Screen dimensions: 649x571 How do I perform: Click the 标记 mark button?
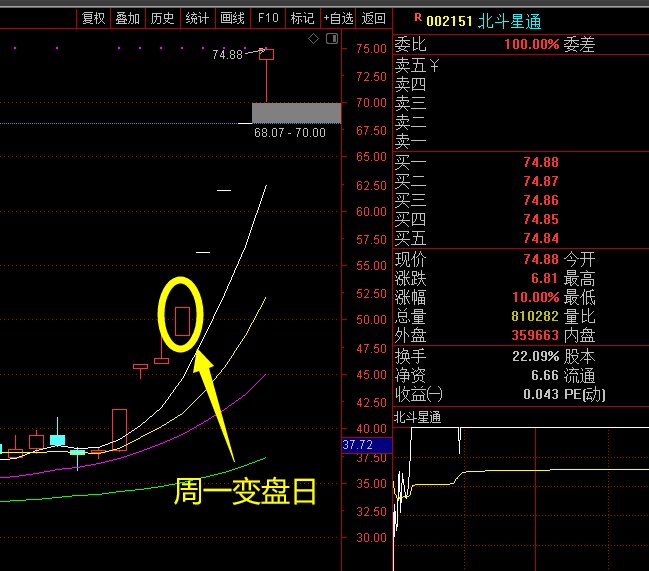coord(301,18)
